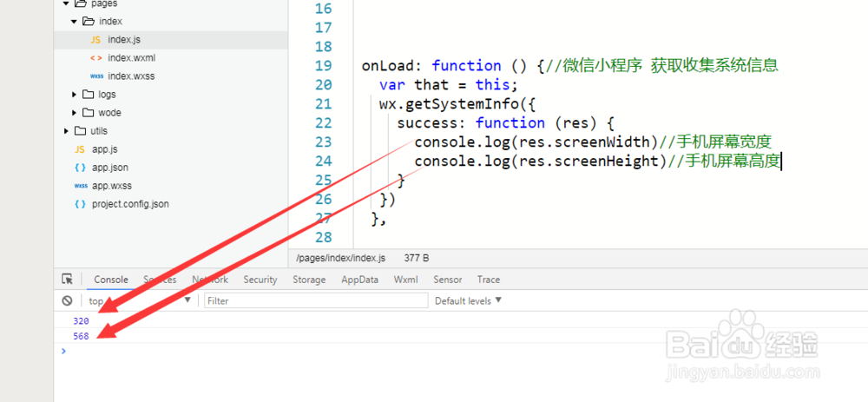This screenshot has height=402, width=868.
Task: Collapse the pages folder
Action: 66,3
